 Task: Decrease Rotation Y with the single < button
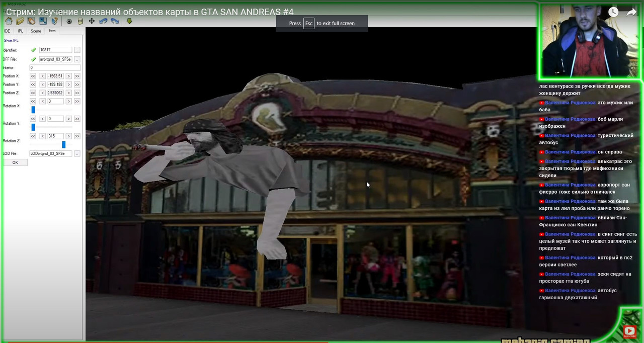(x=42, y=119)
